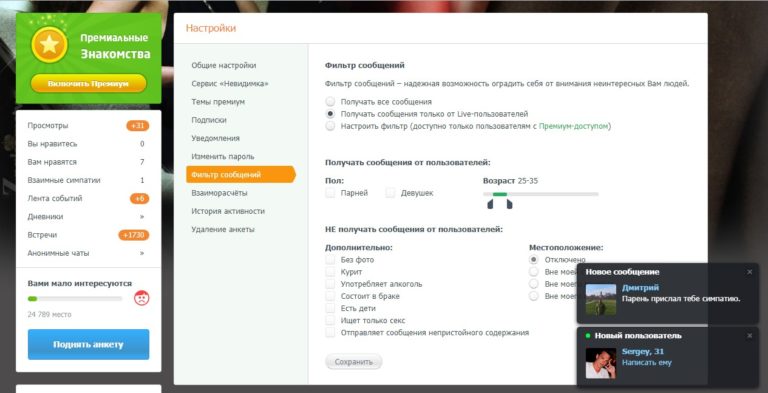Select Настроить фильтр radio option

331,126
